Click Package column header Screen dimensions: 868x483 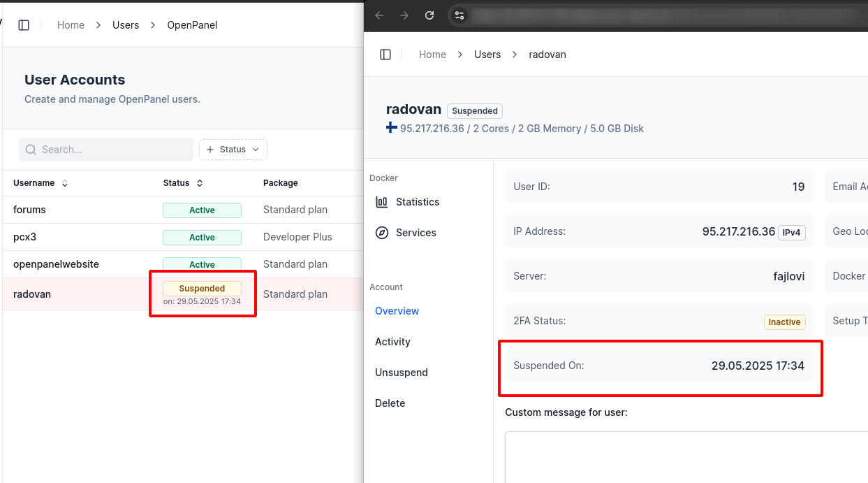pyautogui.click(x=281, y=183)
